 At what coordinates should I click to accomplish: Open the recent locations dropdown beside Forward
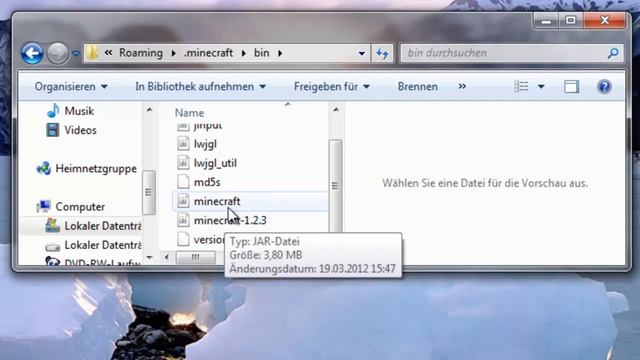pyautogui.click(x=76, y=53)
